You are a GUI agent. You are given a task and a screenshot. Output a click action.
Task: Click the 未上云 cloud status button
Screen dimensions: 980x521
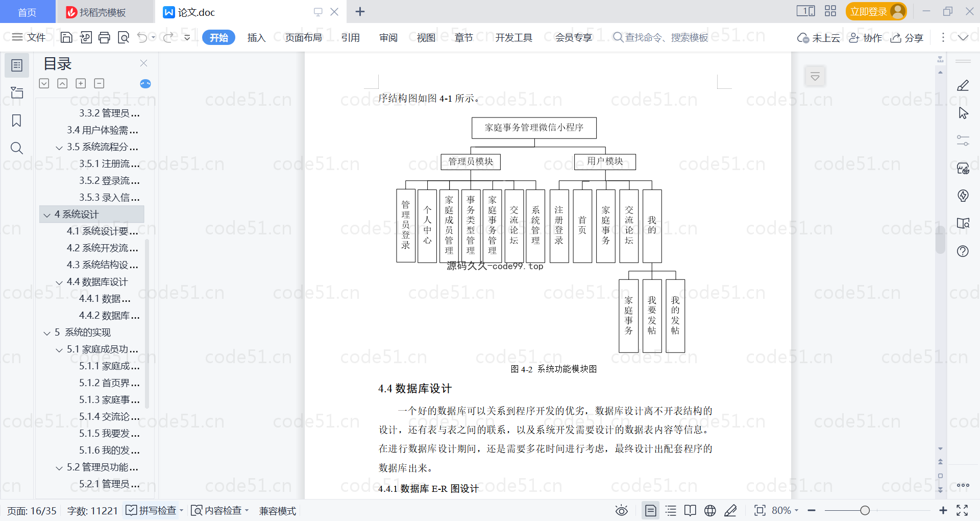point(819,38)
